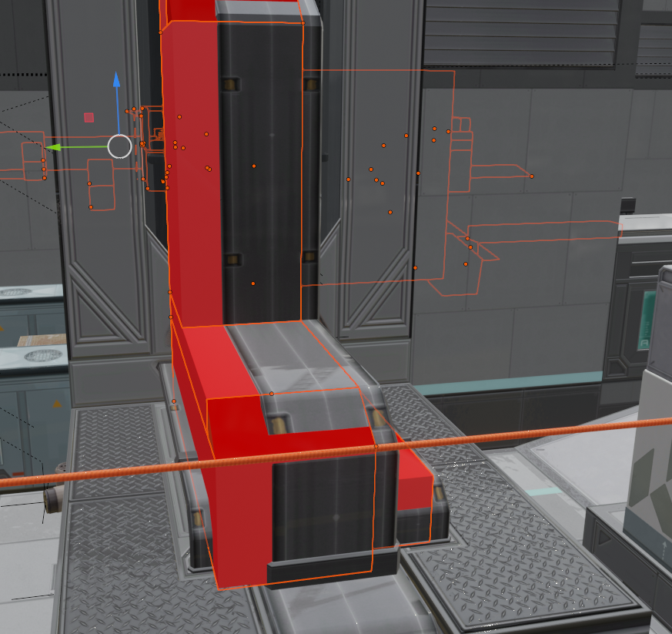
Task: Click the circular mesh grate at lower left
Action: 43,356
